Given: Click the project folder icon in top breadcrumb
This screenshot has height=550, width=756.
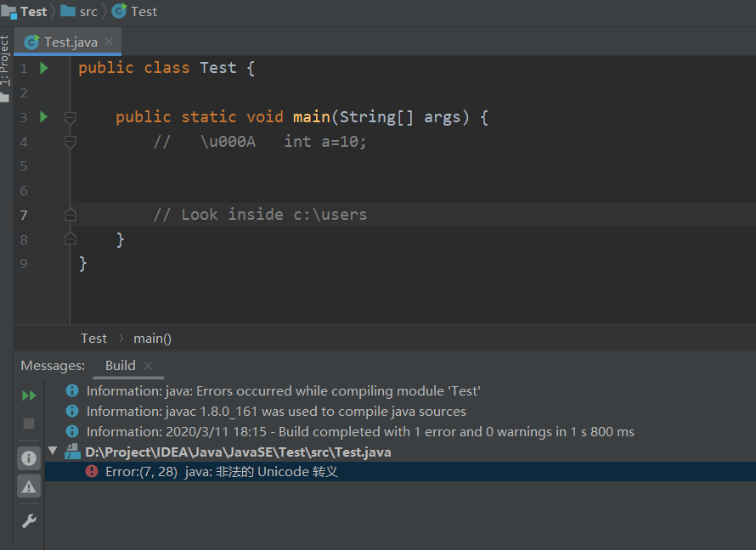Looking at the screenshot, I should click(x=8, y=12).
